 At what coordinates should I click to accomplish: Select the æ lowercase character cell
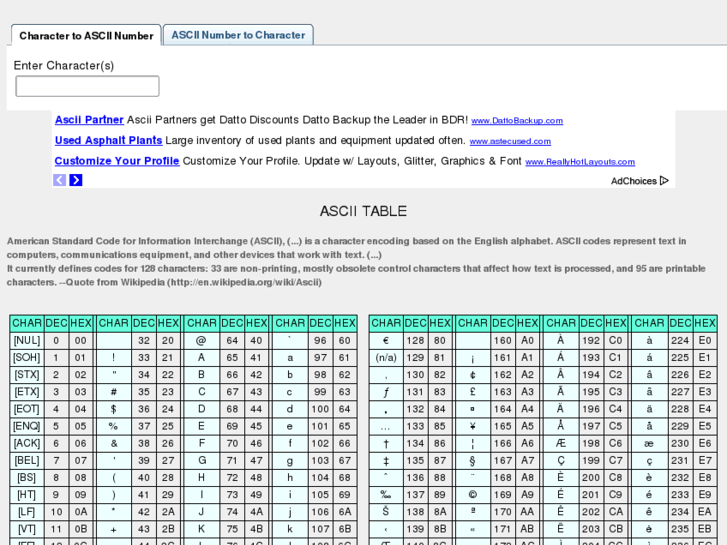(649, 443)
